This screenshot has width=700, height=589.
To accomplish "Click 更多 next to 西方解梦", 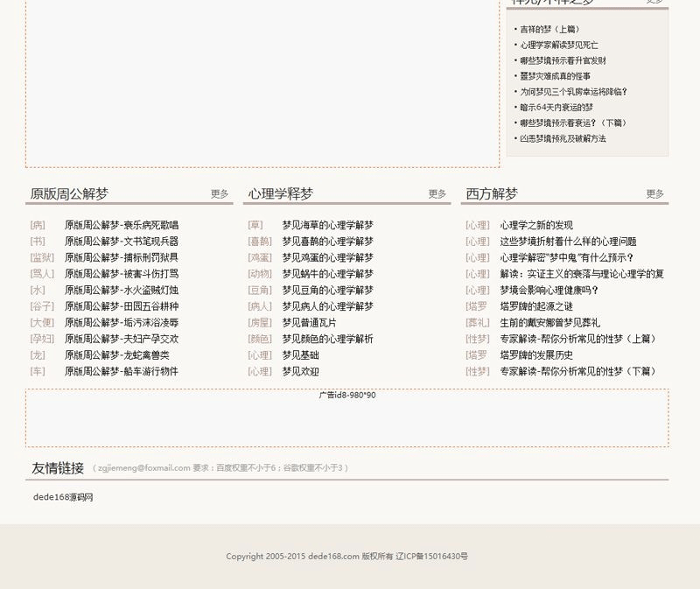I will tap(654, 193).
